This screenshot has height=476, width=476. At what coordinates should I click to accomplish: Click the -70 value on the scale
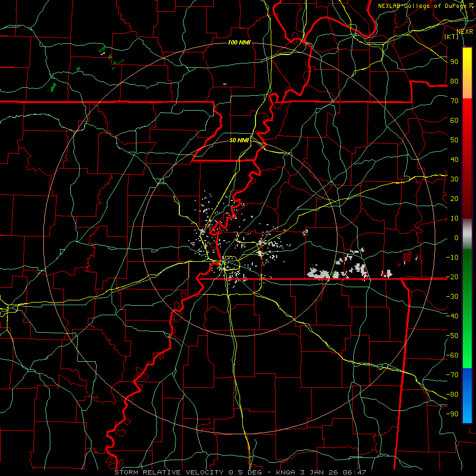click(x=452, y=375)
